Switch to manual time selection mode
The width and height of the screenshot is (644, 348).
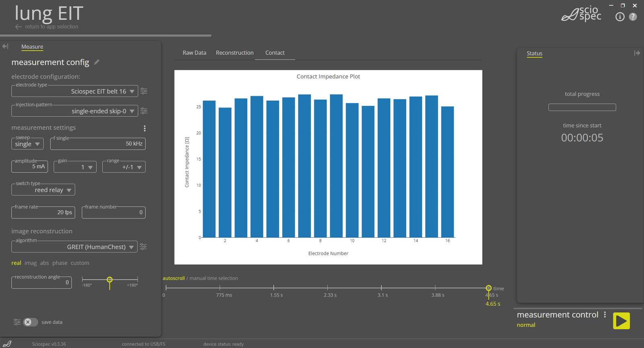click(x=213, y=278)
